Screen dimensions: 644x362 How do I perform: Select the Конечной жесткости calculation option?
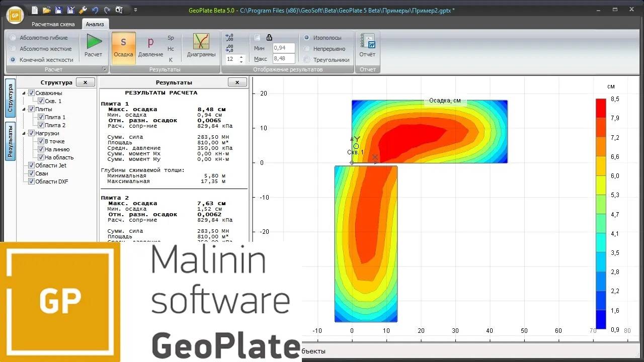click(x=42, y=60)
